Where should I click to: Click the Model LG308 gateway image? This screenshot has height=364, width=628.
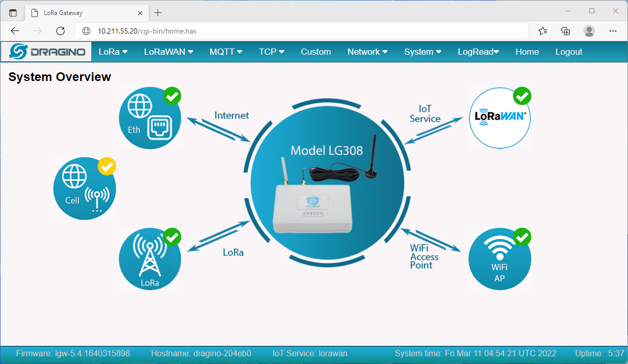327,183
